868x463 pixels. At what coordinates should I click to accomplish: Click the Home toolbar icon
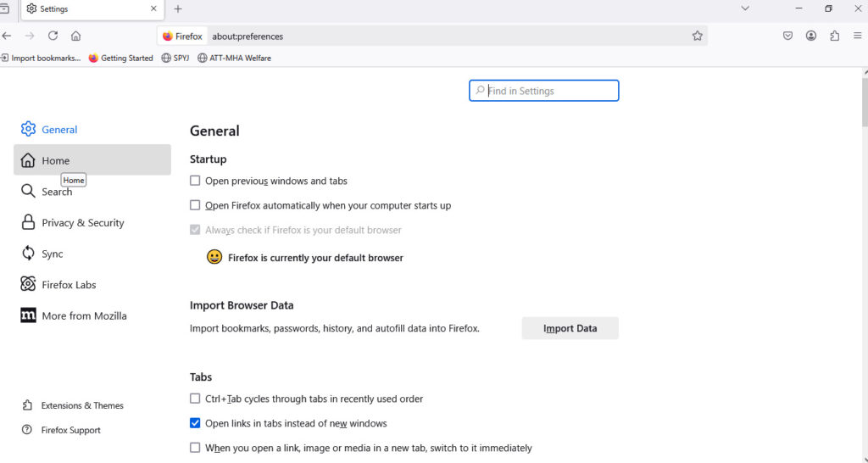[x=75, y=36]
